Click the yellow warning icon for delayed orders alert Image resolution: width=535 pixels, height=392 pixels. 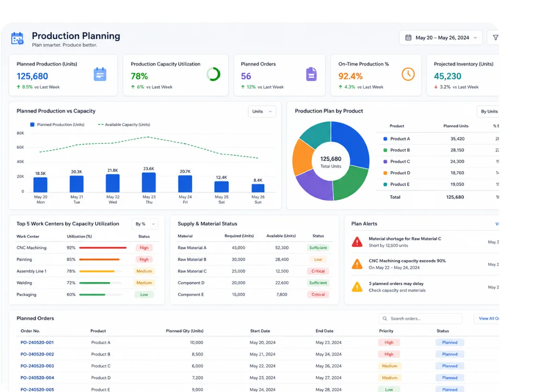[x=357, y=287]
